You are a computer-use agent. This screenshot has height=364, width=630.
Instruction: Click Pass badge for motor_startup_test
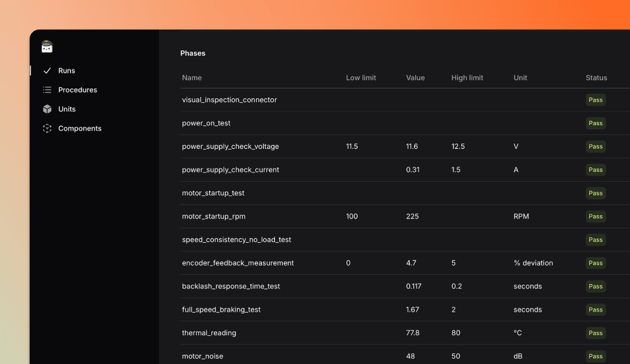(595, 193)
